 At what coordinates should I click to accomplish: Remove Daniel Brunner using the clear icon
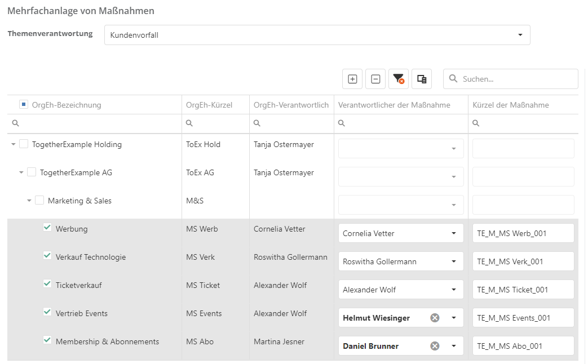click(435, 346)
